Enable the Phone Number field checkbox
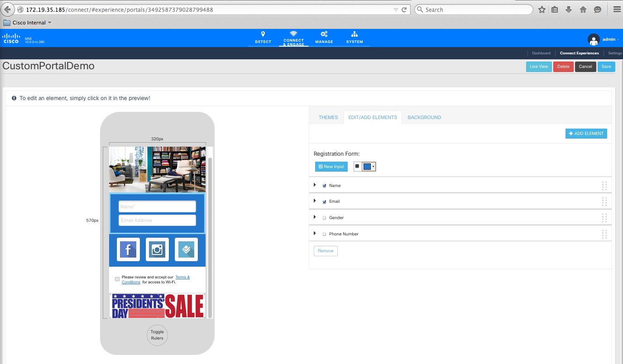Screen dimensions: 623x364 324,234
